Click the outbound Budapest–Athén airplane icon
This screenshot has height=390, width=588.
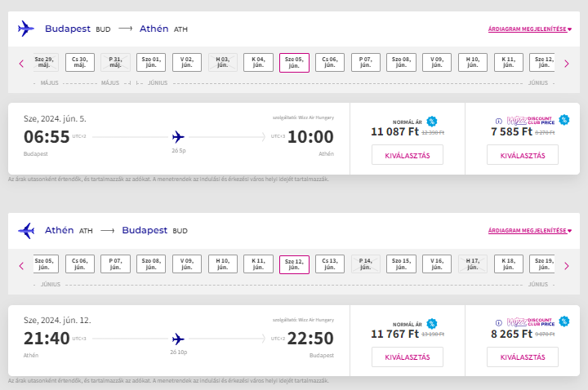coord(26,29)
